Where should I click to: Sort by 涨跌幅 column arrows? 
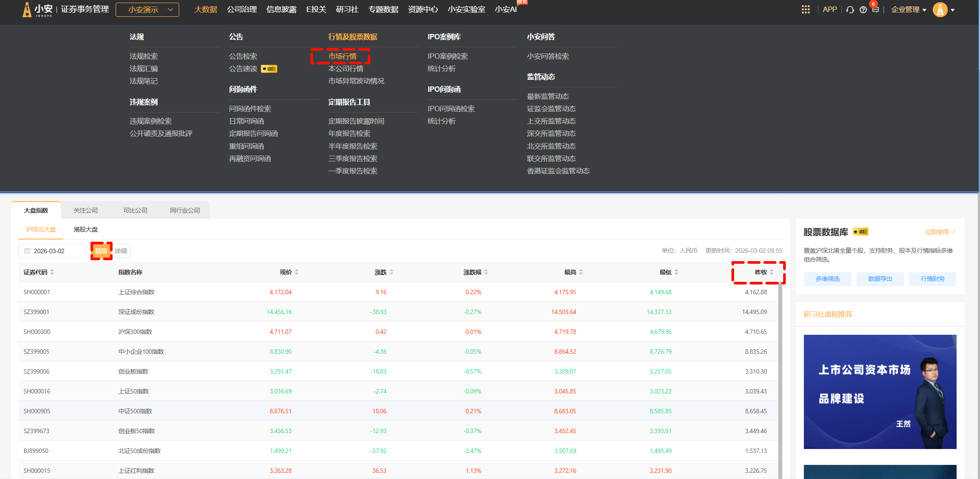(486, 272)
